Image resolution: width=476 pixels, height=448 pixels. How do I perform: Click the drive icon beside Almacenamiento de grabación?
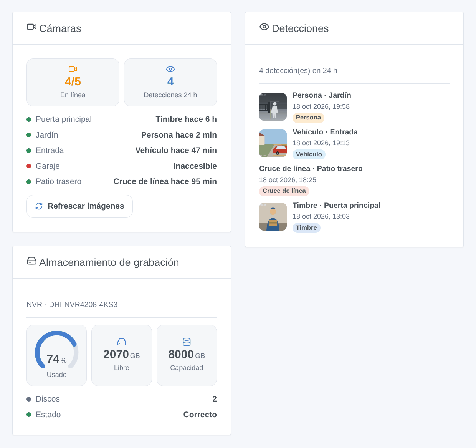pyautogui.click(x=31, y=261)
